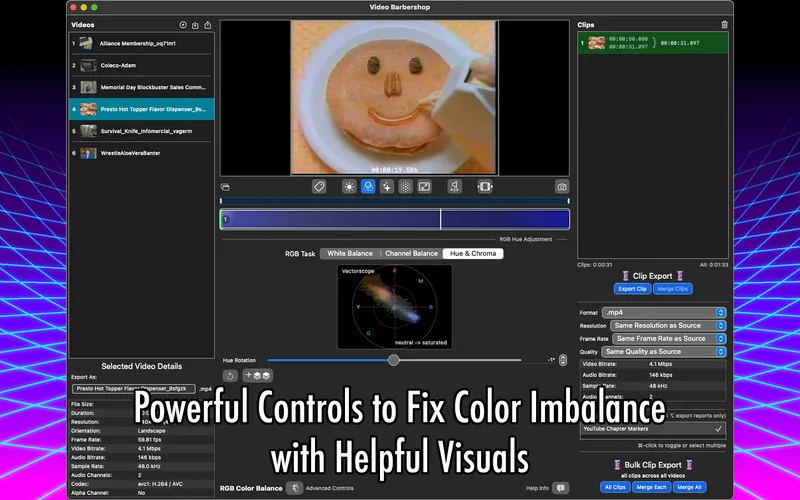Click the video preview frame
This screenshot has height=500, width=800.
pyautogui.click(x=394, y=97)
